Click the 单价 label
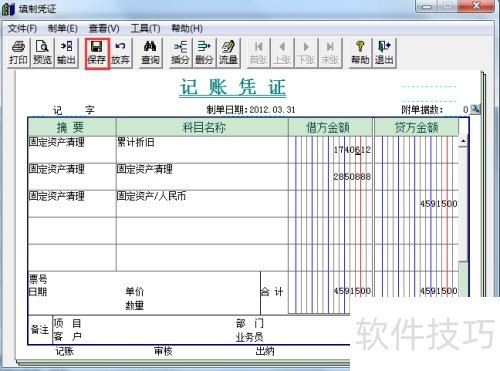500x371 pixels. click(x=135, y=291)
